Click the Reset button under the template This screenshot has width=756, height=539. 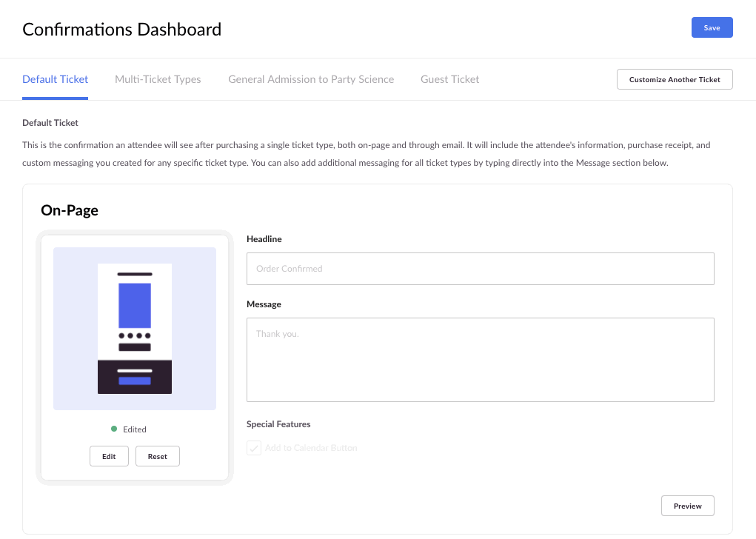(x=158, y=456)
